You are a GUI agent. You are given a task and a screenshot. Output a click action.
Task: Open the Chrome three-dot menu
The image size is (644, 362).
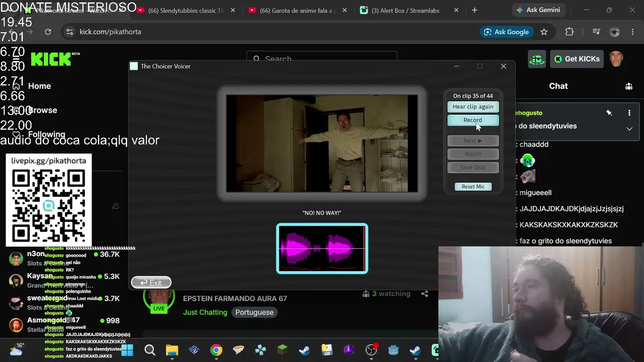click(632, 32)
